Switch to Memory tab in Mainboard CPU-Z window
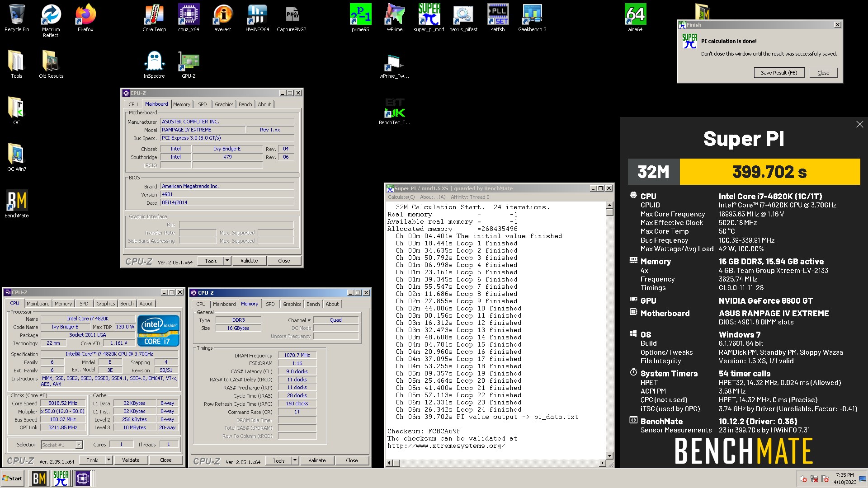Image resolution: width=868 pixels, height=488 pixels. pos(182,104)
